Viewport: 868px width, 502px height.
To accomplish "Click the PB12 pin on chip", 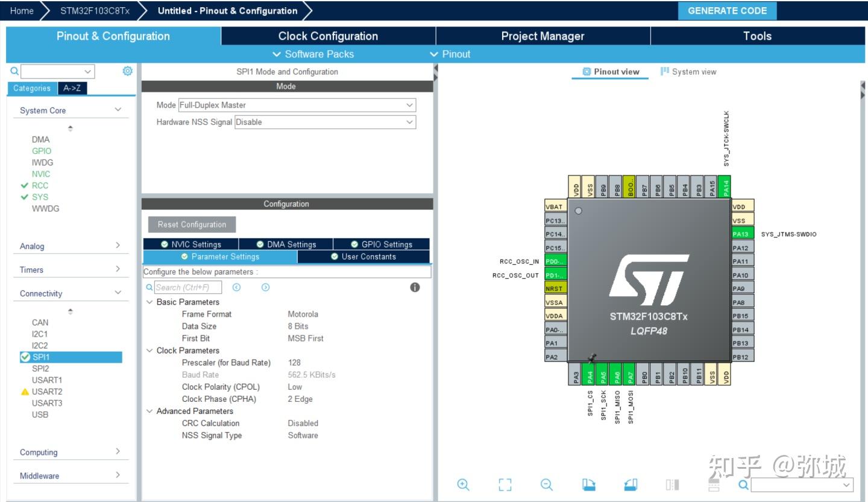I will click(743, 357).
